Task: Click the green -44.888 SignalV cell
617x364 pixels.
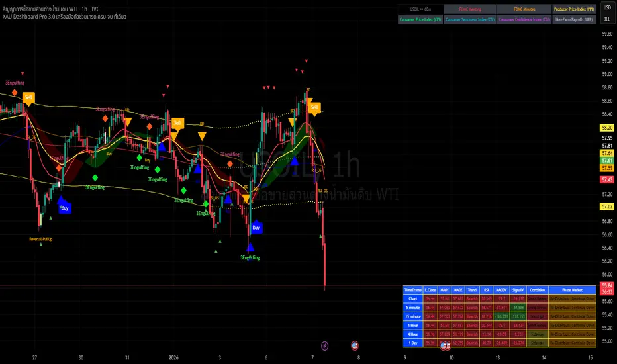Action: 518,308
